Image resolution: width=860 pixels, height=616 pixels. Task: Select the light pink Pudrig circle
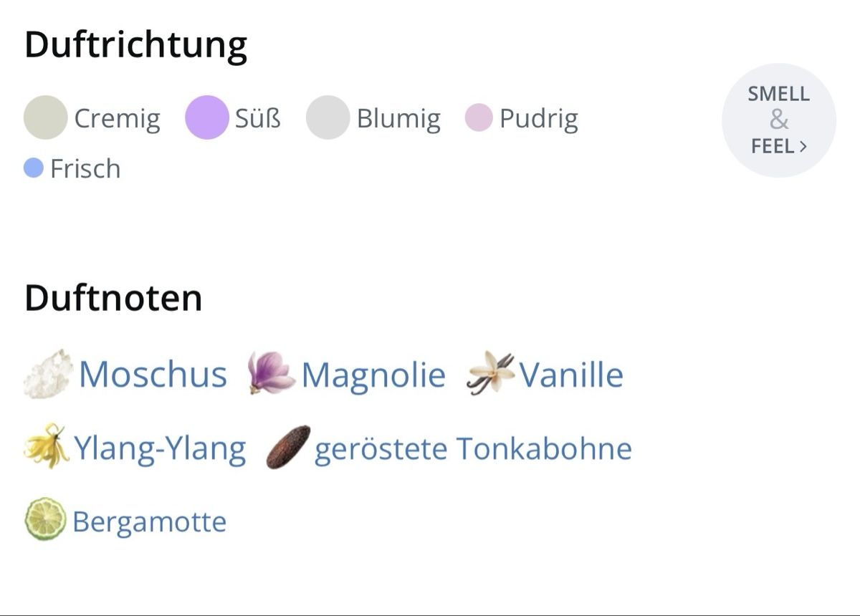pyautogui.click(x=479, y=117)
